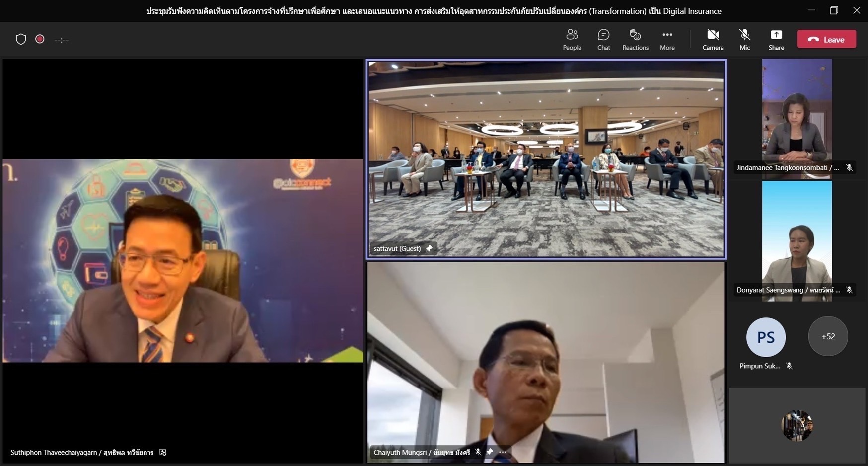Open the meeting Chat panel

point(603,39)
